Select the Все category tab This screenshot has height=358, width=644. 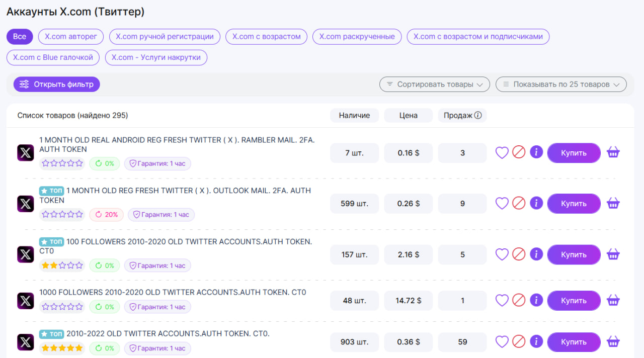coord(20,37)
